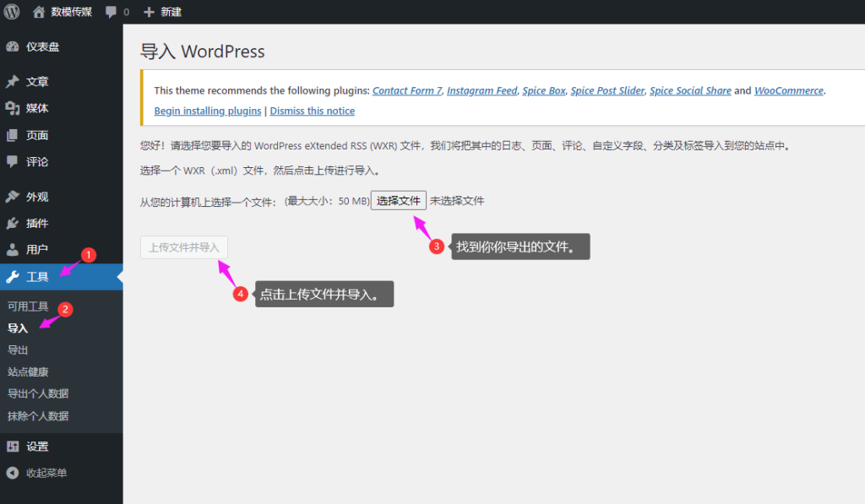Open the 外观 menu
The width and height of the screenshot is (865, 504).
[61, 197]
